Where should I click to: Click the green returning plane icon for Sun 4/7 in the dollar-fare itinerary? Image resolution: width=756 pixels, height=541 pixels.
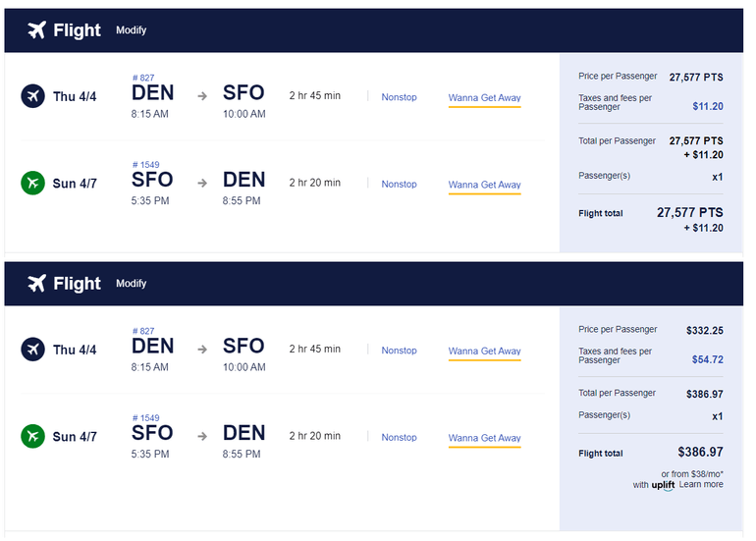[x=33, y=437]
